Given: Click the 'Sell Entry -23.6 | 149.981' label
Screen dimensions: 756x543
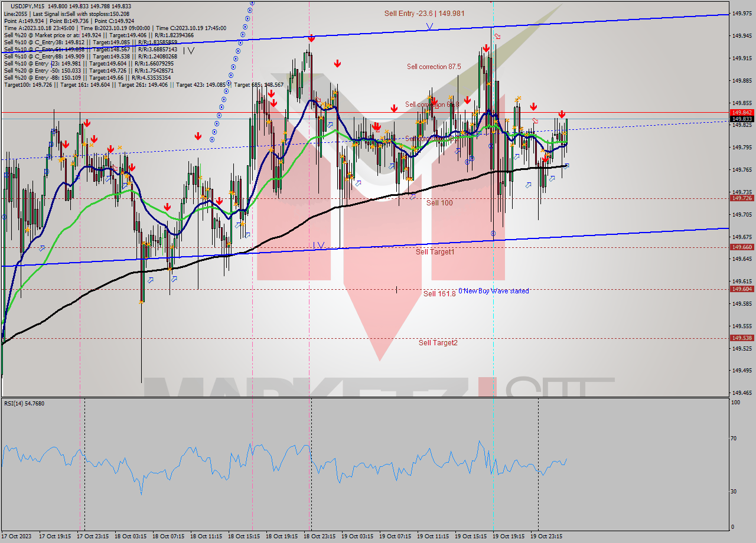Looking at the screenshot, I should (423, 13).
